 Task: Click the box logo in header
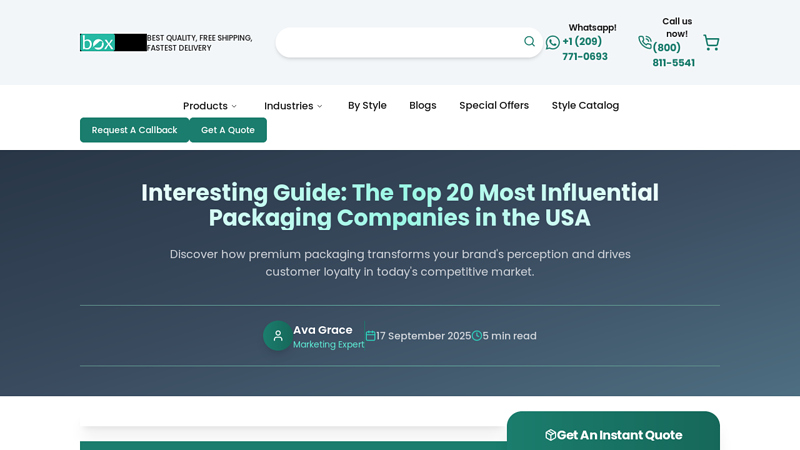[x=113, y=42]
